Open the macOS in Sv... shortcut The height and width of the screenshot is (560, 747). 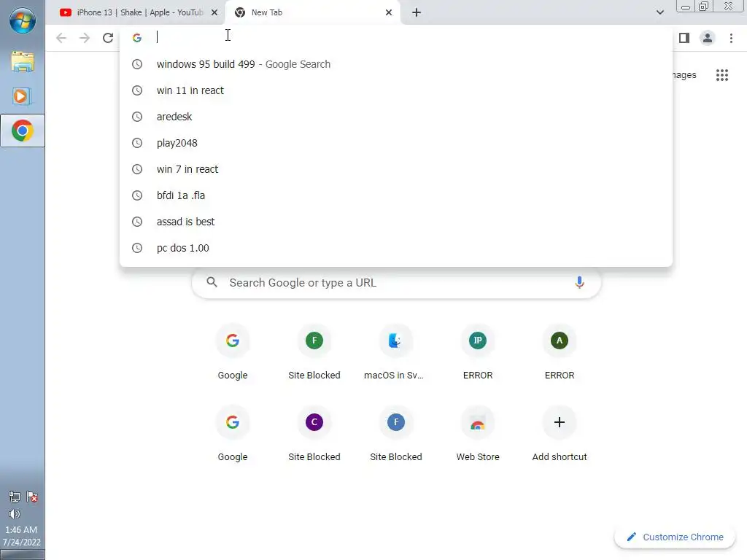click(395, 352)
